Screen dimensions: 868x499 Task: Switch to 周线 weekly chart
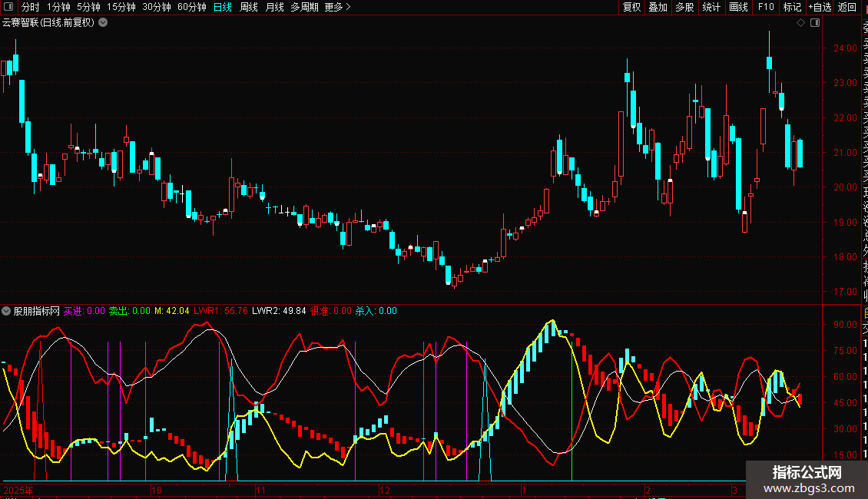click(x=249, y=7)
